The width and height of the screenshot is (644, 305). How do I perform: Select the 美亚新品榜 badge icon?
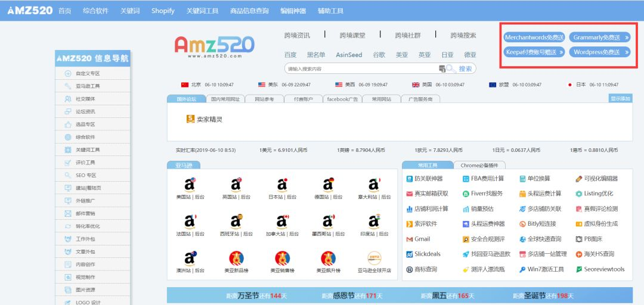[236, 258]
